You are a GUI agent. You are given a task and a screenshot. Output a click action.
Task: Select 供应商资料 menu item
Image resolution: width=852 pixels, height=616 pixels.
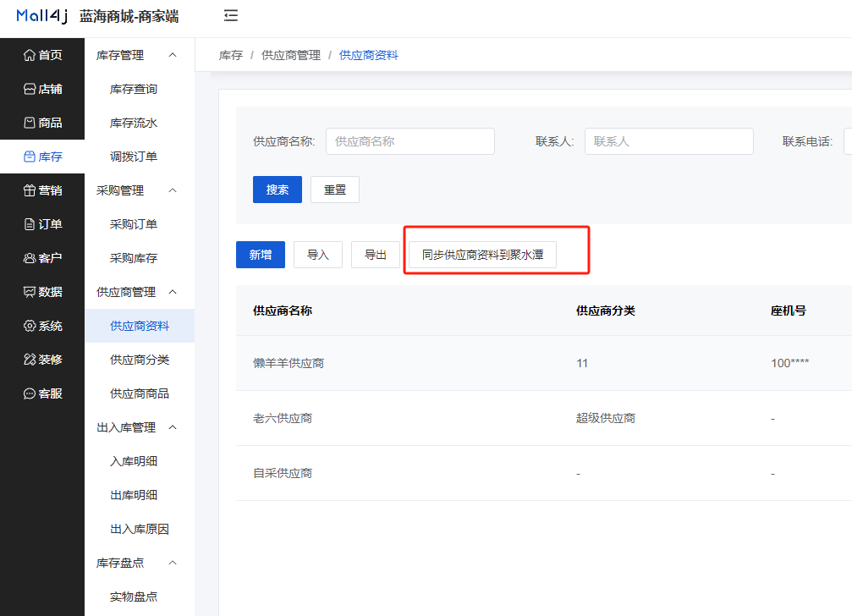[x=140, y=326]
